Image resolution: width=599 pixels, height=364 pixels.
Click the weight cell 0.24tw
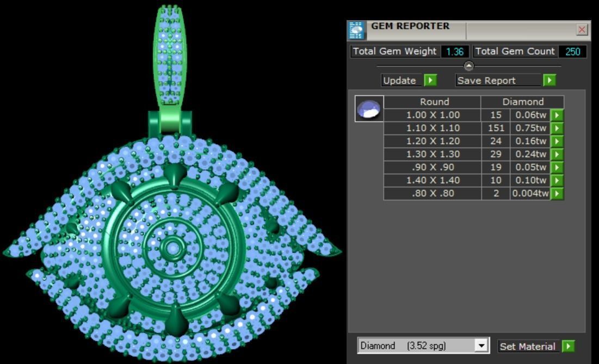tap(530, 154)
